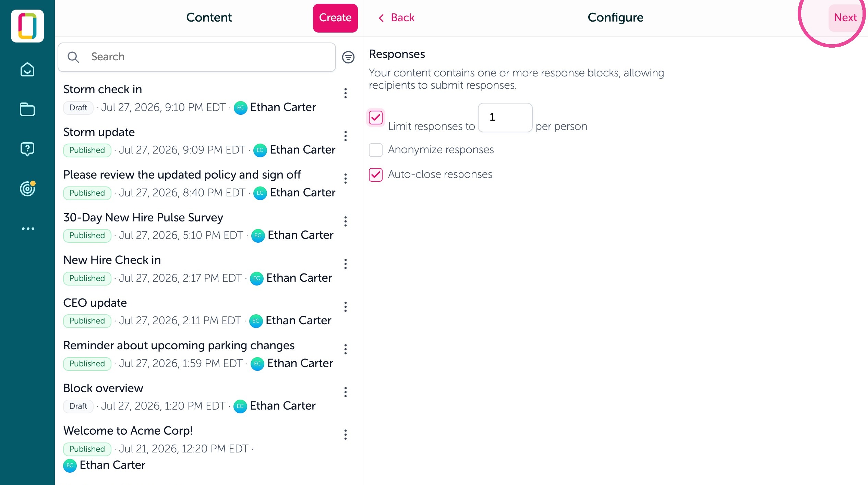Click the Create button
868x485 pixels.
(335, 18)
